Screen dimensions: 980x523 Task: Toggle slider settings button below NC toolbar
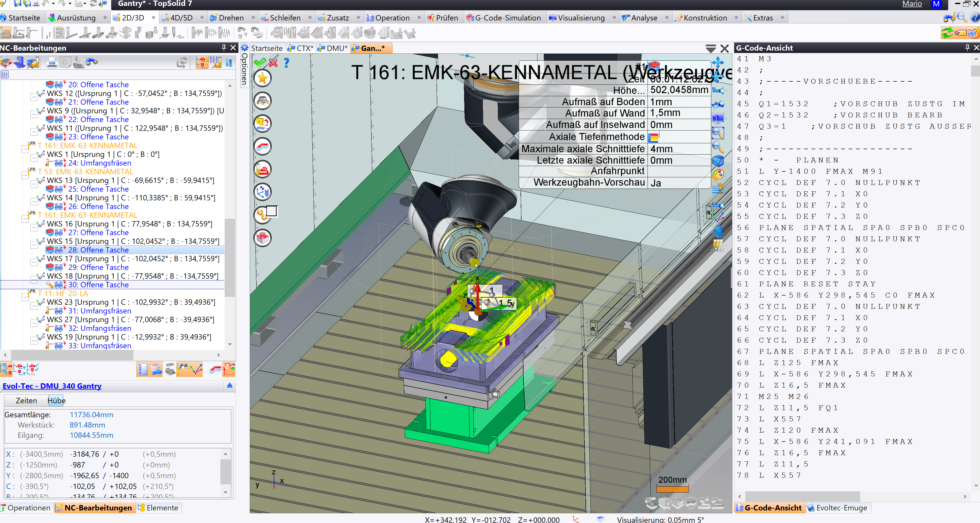(5, 74)
